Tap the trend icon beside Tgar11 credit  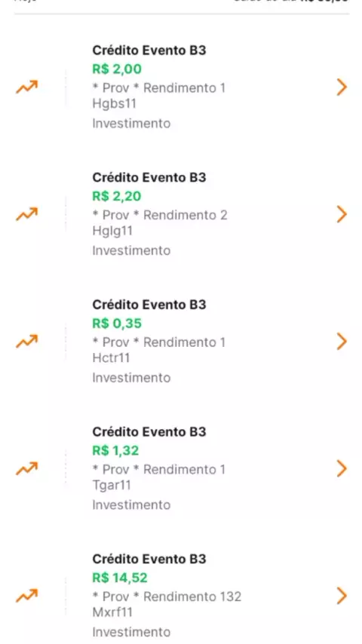coord(26,468)
